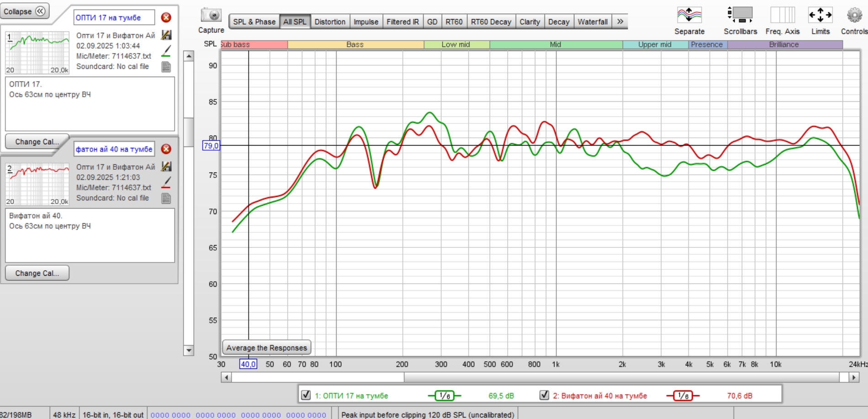
Task: Click the measurement list scroll up arrow
Action: coord(189,56)
